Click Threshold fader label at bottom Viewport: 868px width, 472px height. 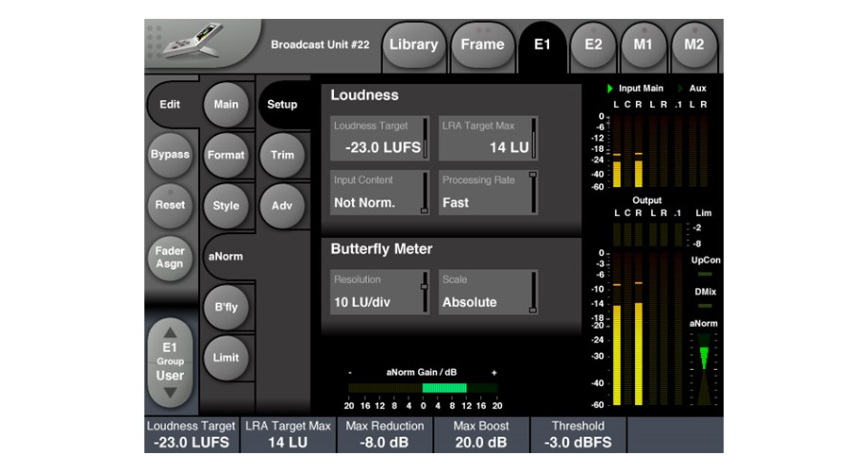[578, 435]
